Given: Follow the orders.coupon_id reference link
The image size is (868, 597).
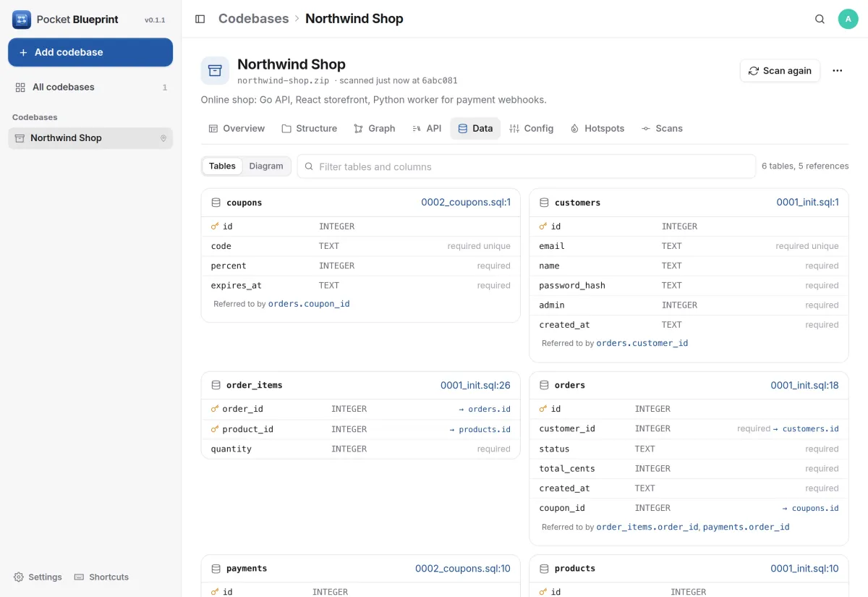Looking at the screenshot, I should [309, 304].
